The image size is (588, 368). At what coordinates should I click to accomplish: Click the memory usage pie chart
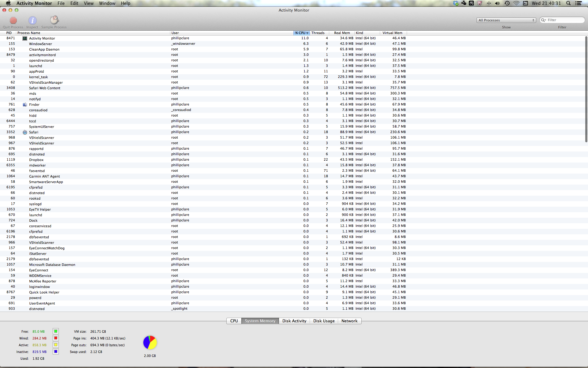click(x=150, y=343)
